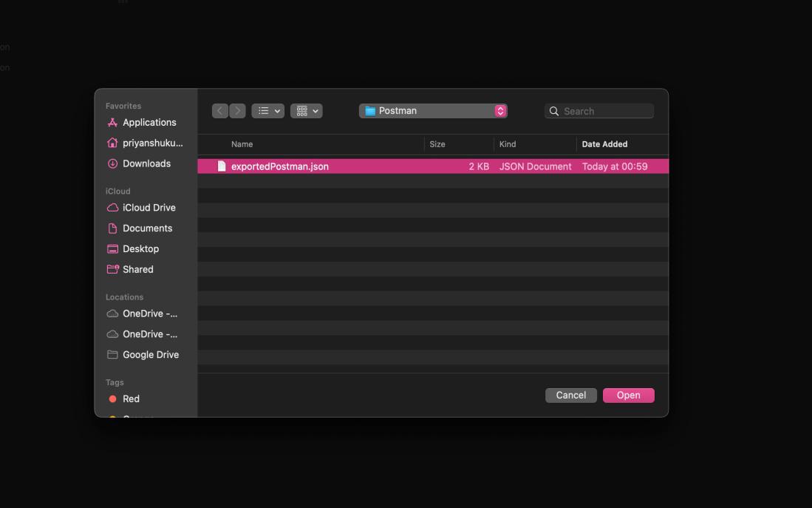The image size is (812, 508).
Task: Go back with the left chevron button
Action: tap(220, 111)
